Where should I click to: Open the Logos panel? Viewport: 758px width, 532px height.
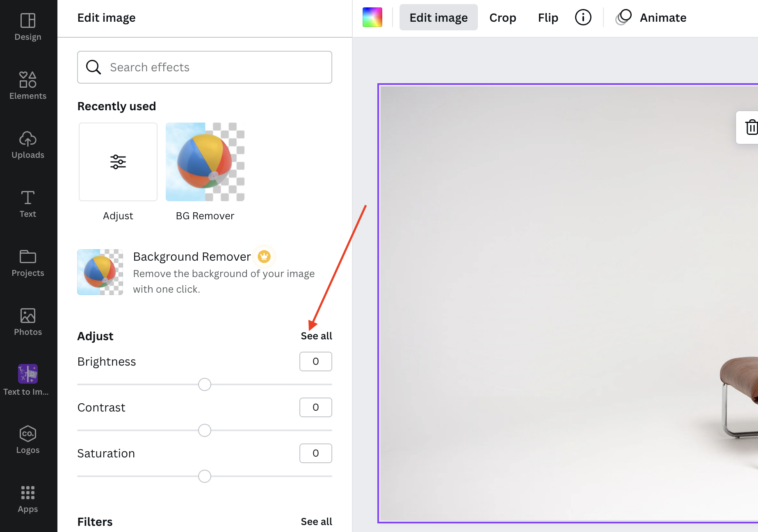coord(28,440)
